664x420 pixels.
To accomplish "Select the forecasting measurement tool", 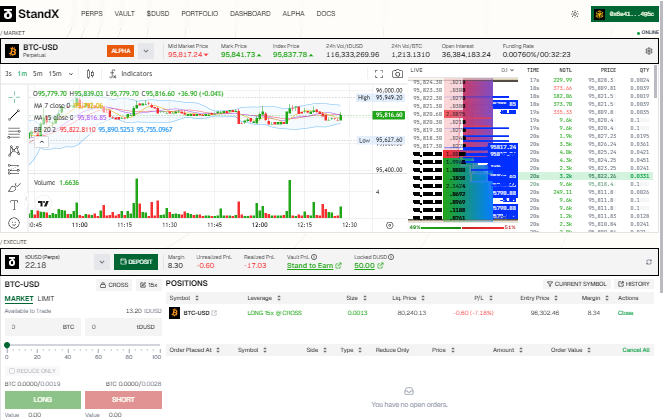I will tap(14, 169).
